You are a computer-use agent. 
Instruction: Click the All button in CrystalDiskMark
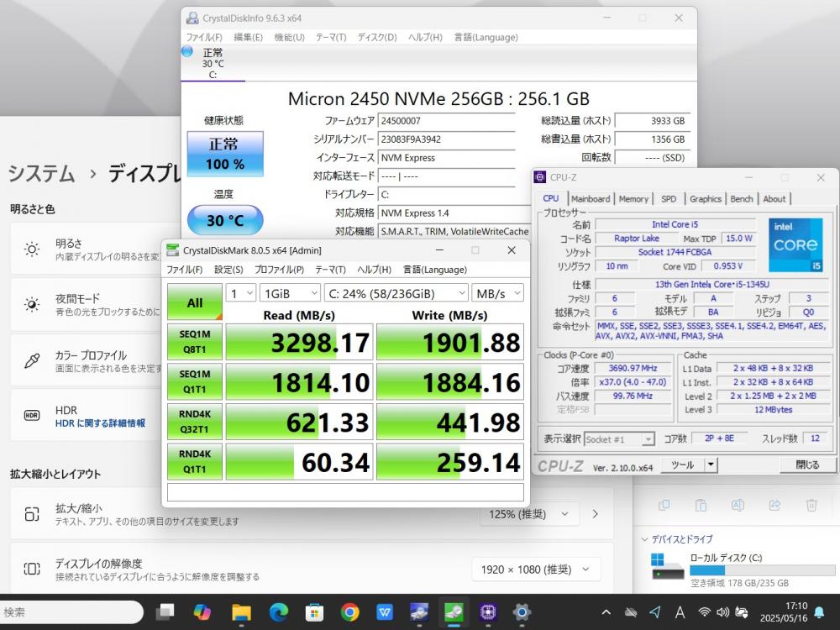(195, 302)
